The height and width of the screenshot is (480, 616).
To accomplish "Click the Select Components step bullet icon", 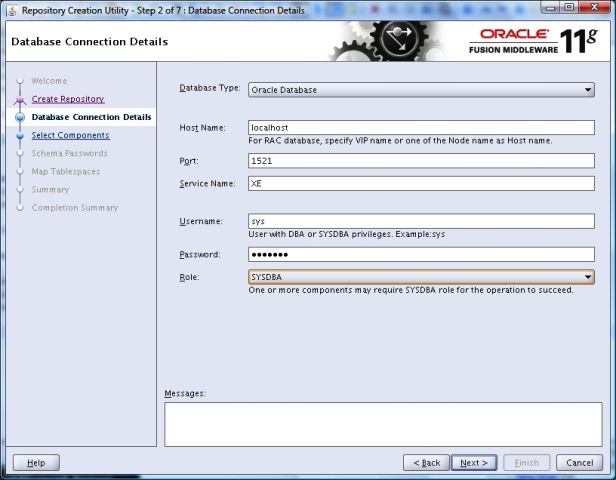I will pyautogui.click(x=20, y=136).
